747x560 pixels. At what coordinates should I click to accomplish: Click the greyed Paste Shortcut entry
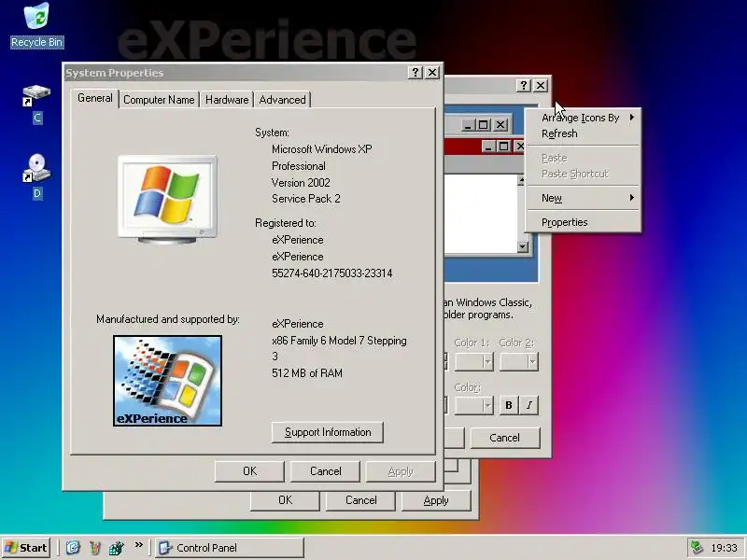click(583, 174)
